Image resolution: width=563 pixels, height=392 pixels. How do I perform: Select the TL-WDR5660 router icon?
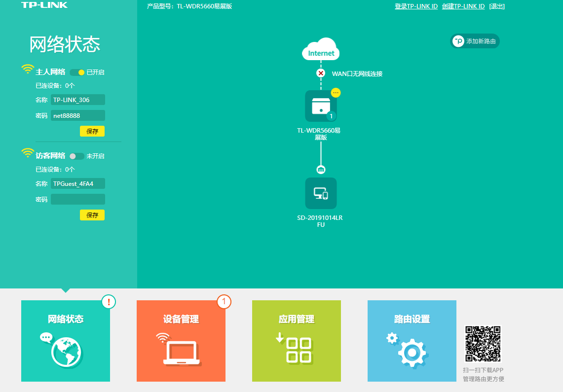click(321, 106)
